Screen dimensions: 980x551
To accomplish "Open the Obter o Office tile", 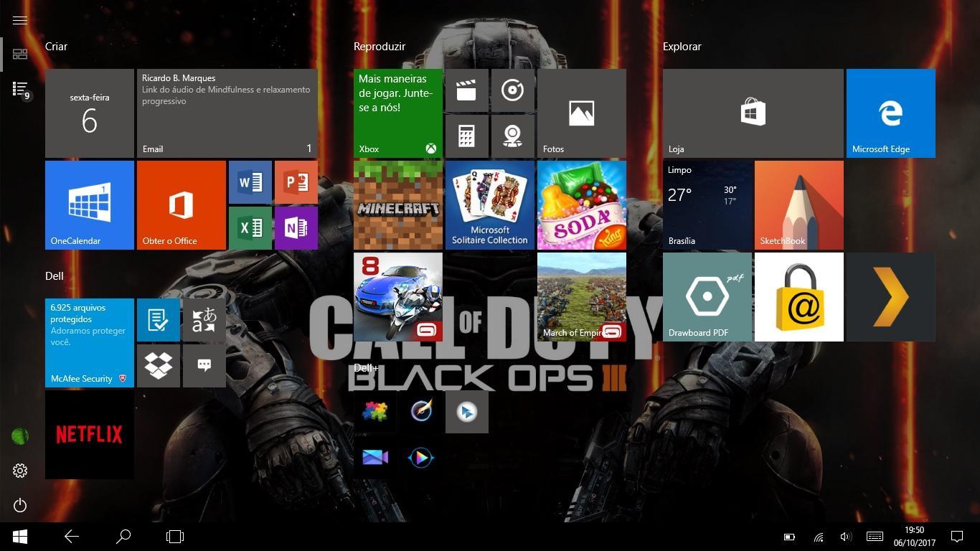I will [x=182, y=205].
